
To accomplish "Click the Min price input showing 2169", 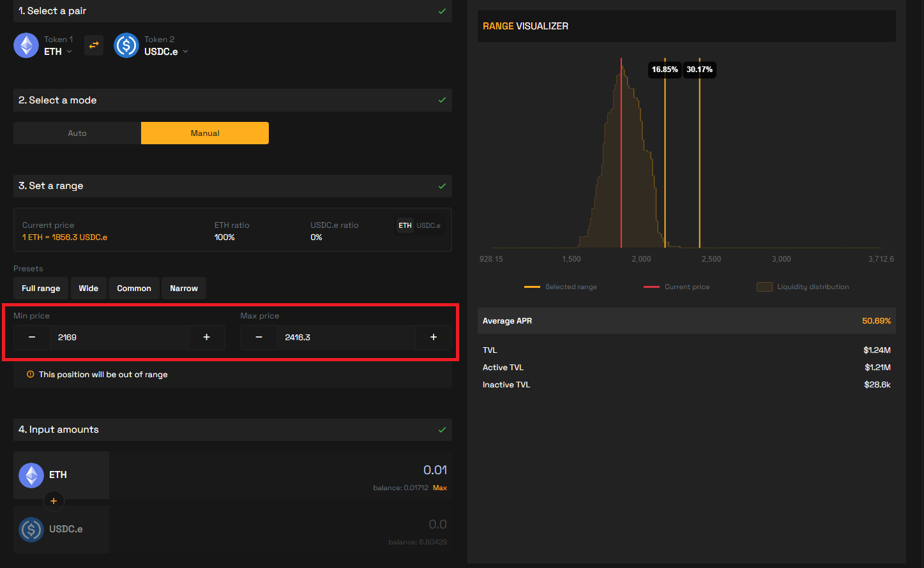I will click(119, 337).
